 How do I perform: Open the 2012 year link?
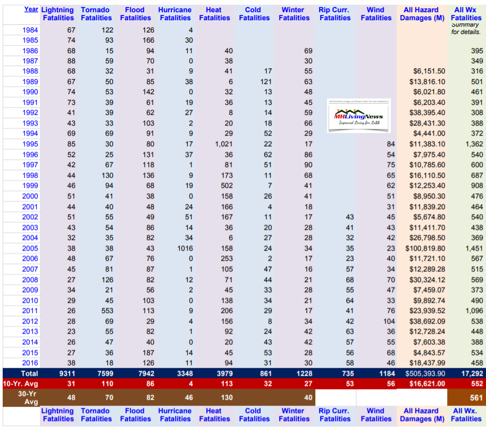coord(30,321)
